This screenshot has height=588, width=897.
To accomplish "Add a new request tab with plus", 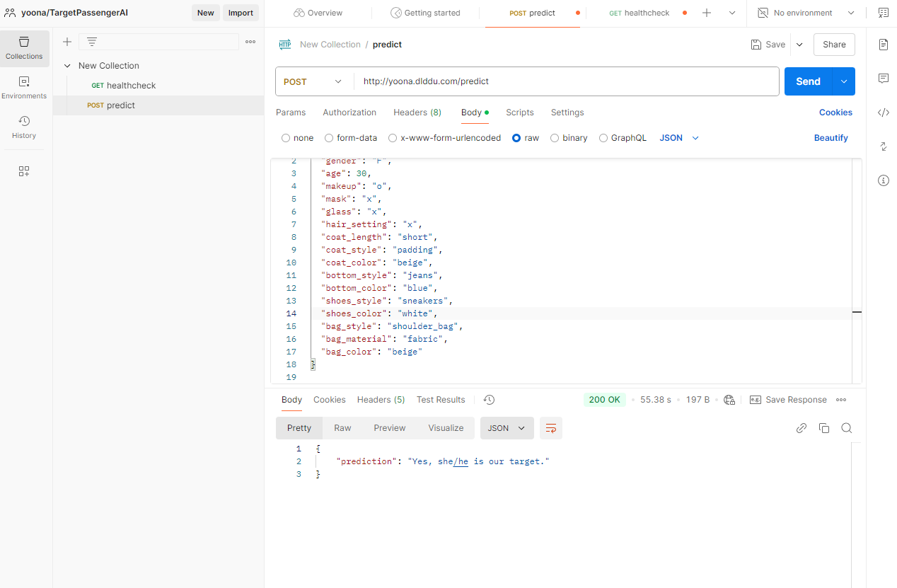I will tap(706, 13).
